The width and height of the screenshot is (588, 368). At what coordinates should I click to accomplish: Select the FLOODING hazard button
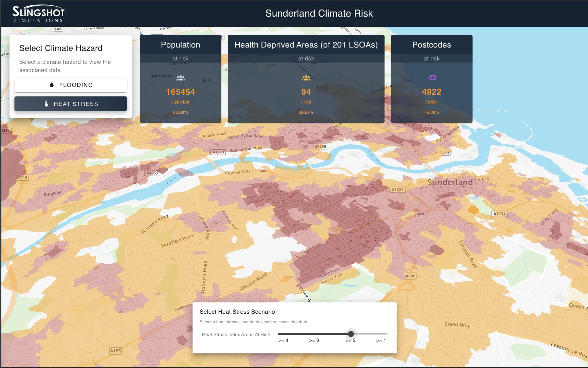coord(71,85)
